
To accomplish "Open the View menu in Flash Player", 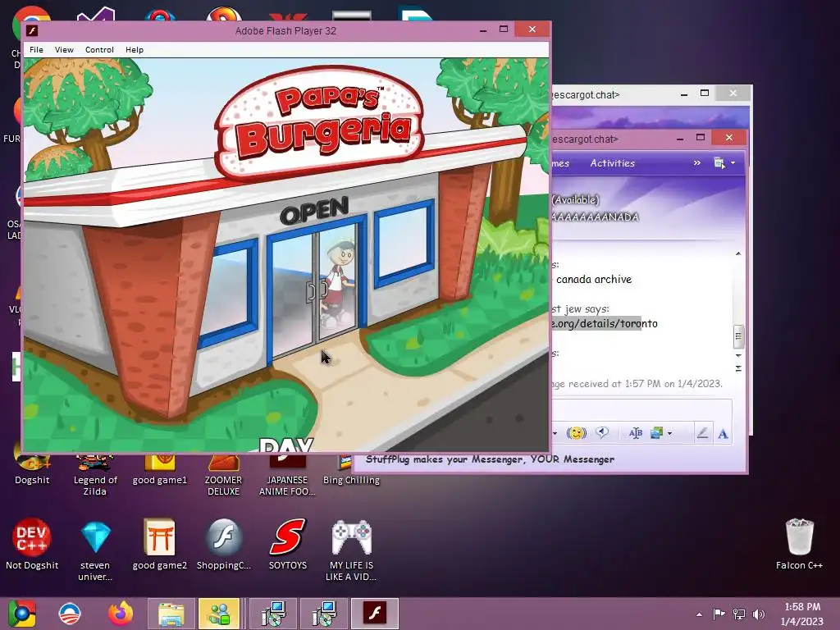I will tap(64, 50).
